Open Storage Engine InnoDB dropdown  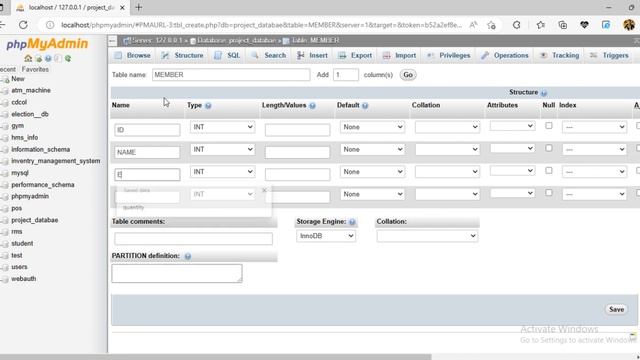tap(326, 236)
